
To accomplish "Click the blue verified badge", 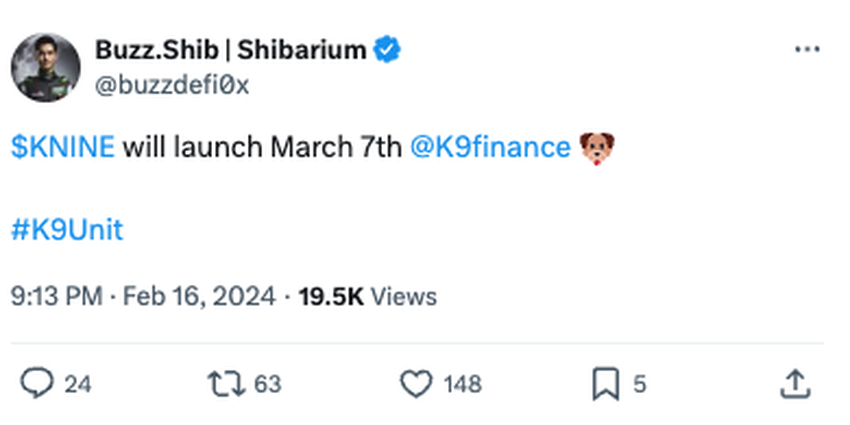I will pos(388,50).
